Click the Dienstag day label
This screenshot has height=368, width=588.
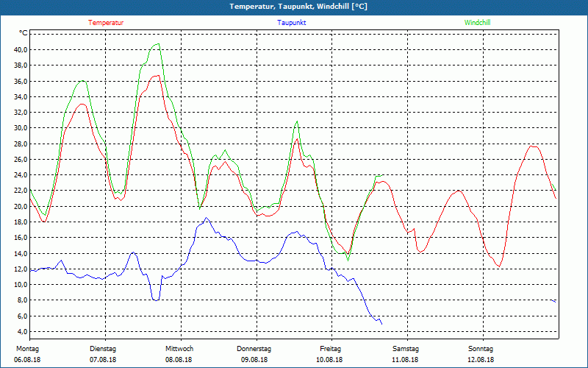tap(103, 349)
